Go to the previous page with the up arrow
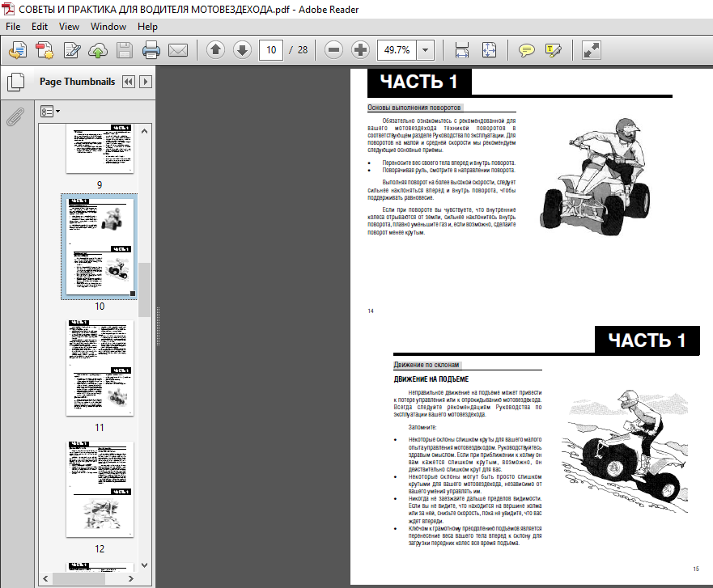Screen dimensions: 713x588 tap(215, 50)
